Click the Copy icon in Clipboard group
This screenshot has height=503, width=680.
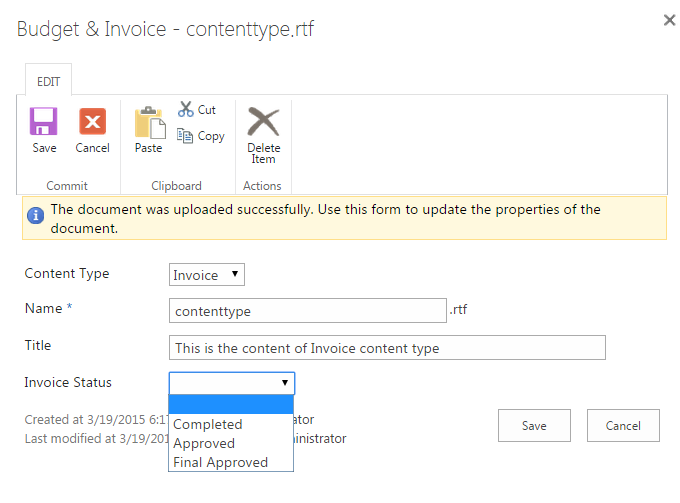186,136
